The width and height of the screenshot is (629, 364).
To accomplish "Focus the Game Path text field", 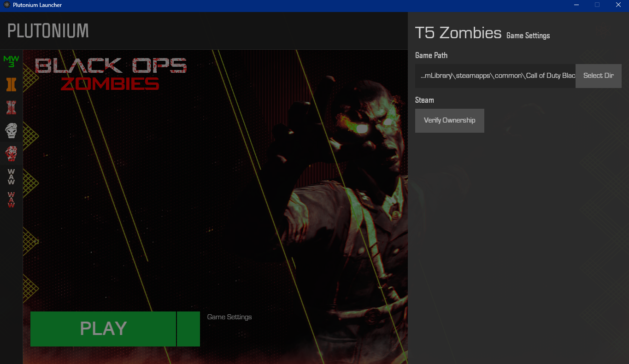I will point(495,76).
